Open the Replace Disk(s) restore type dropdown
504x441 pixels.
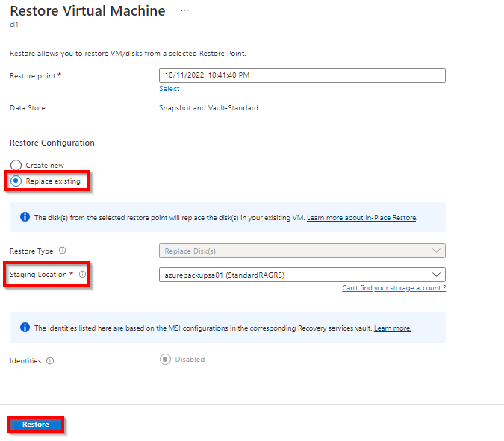click(x=302, y=251)
